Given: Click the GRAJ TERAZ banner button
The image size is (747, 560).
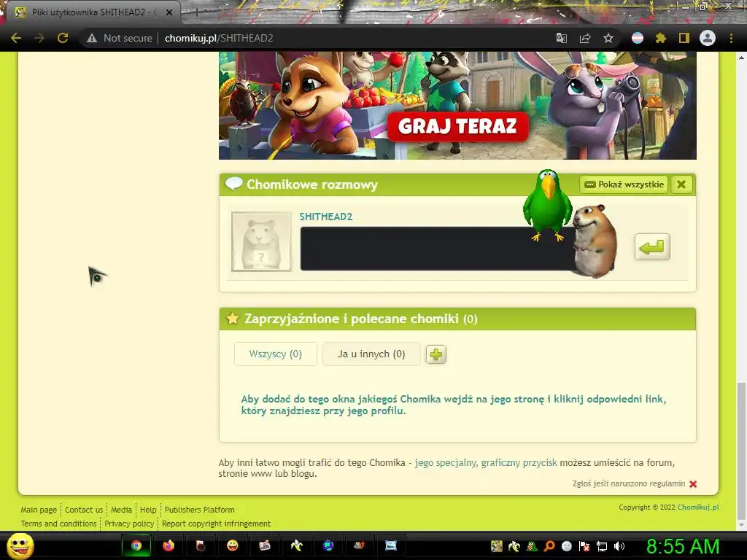Looking at the screenshot, I should coord(458,126).
